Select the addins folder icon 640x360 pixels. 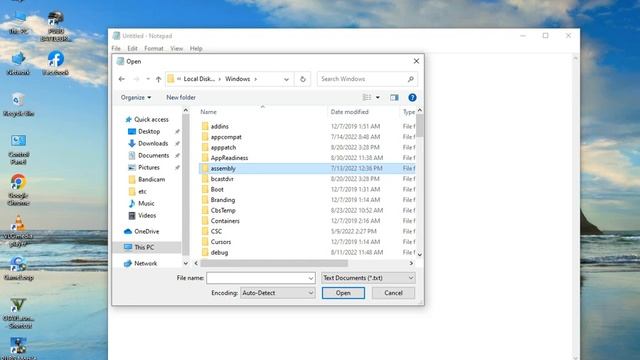pos(205,127)
